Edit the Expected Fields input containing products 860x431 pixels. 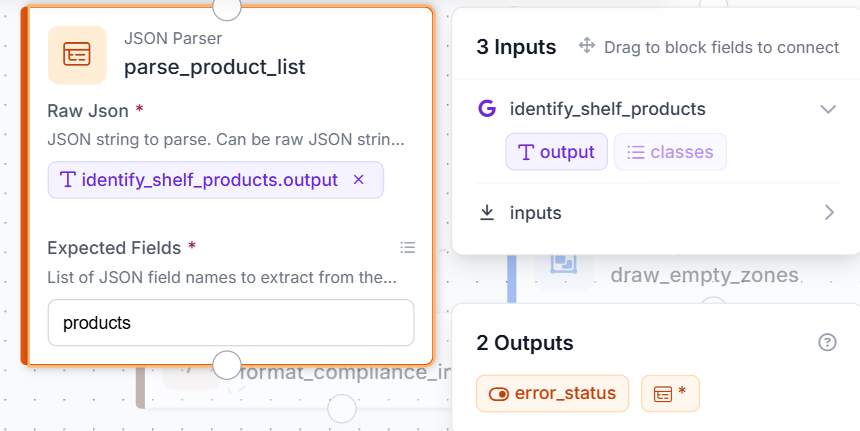(x=231, y=323)
